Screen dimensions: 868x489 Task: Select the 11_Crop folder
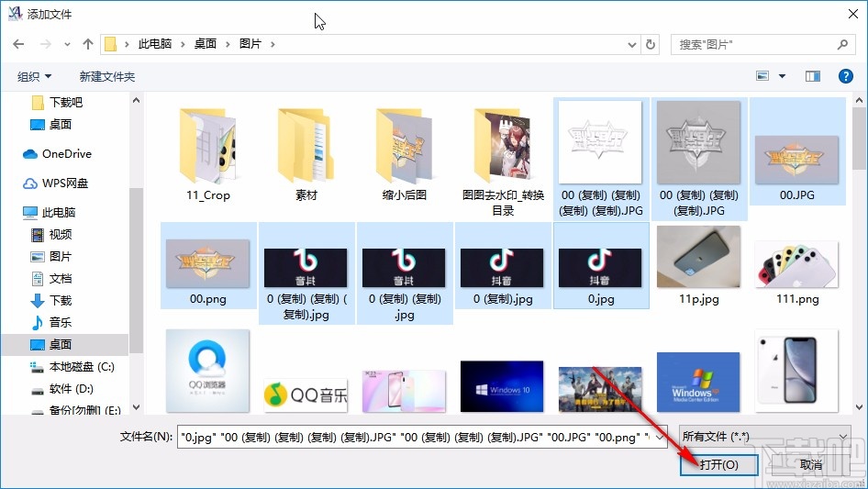(207, 155)
